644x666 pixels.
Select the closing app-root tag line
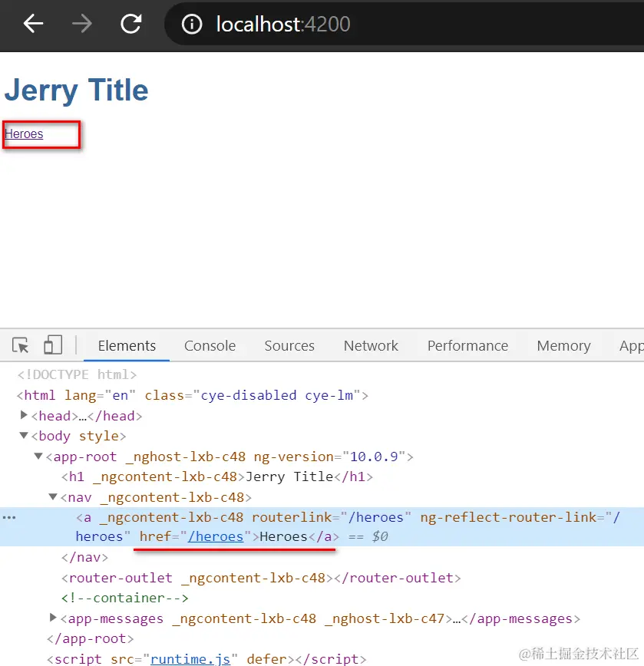point(90,639)
